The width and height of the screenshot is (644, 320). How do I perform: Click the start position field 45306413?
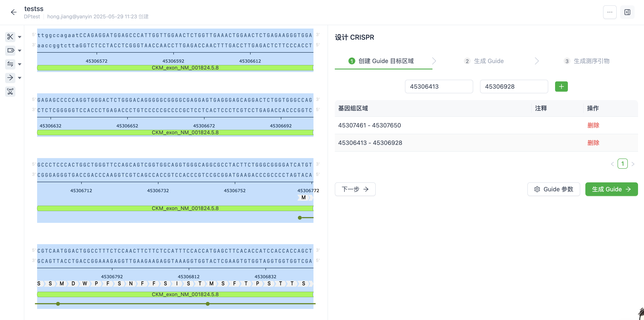pyautogui.click(x=438, y=86)
